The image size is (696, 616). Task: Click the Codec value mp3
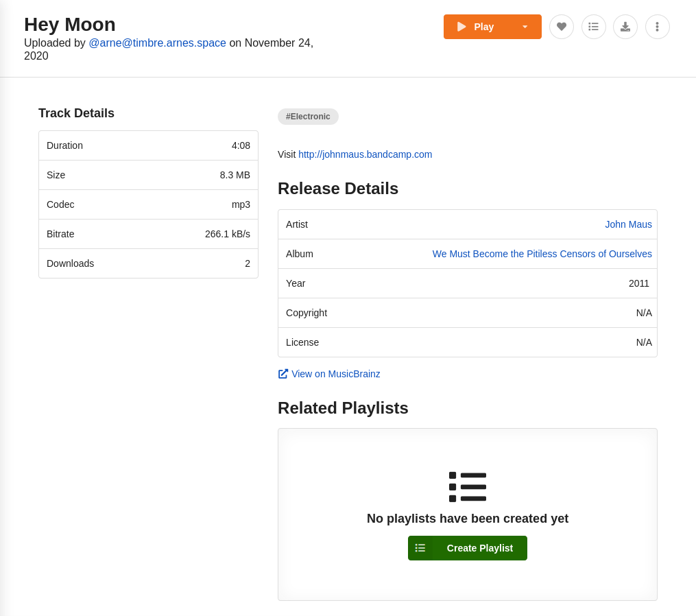pos(241,204)
